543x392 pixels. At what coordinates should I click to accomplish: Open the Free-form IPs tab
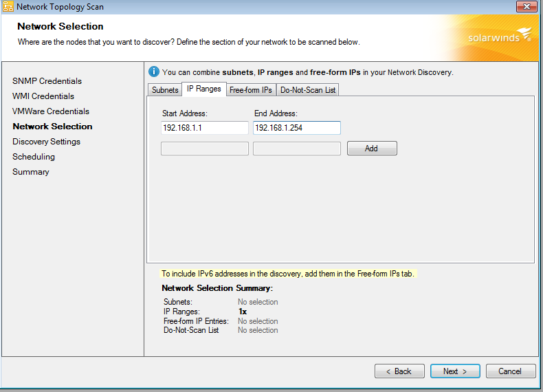pos(251,90)
